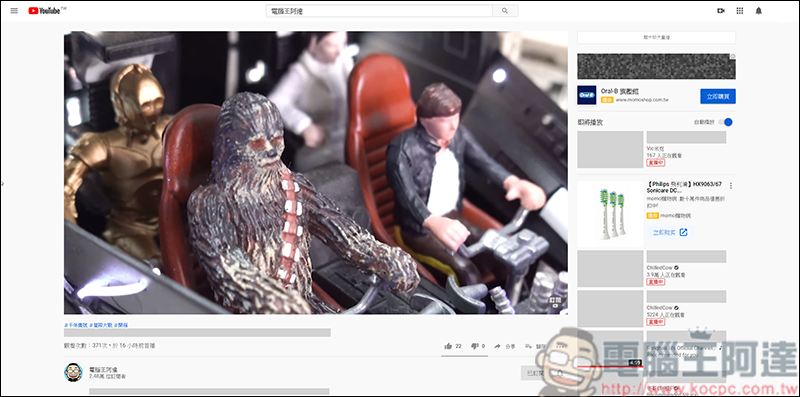Open the create video camera icon

click(x=721, y=11)
